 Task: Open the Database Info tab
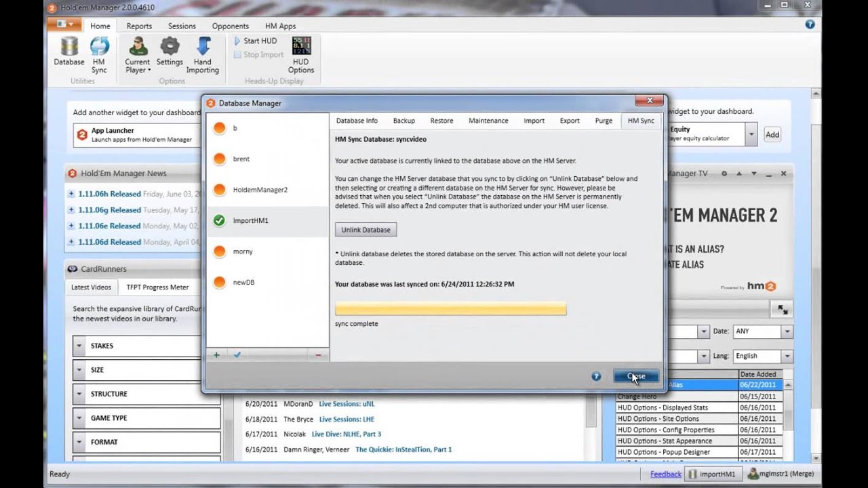[357, 121]
